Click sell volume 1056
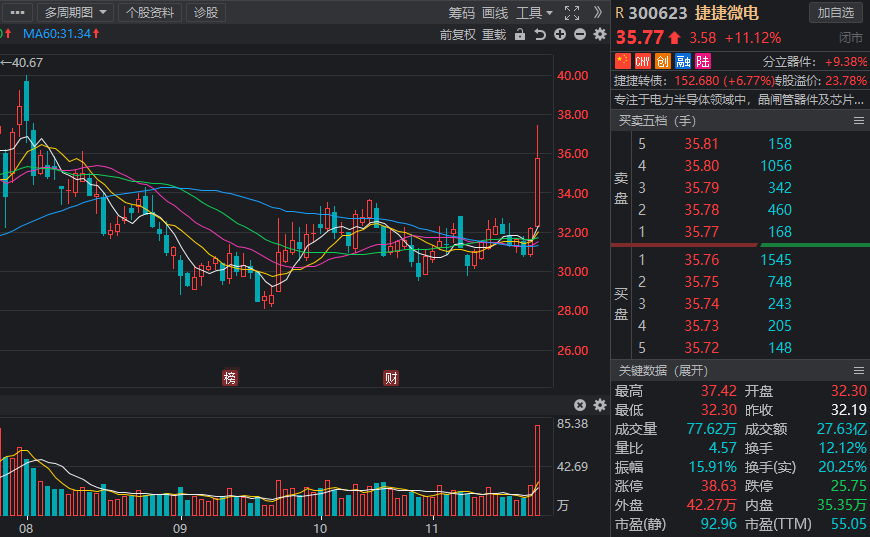Image resolution: width=870 pixels, height=537 pixels. [776, 166]
